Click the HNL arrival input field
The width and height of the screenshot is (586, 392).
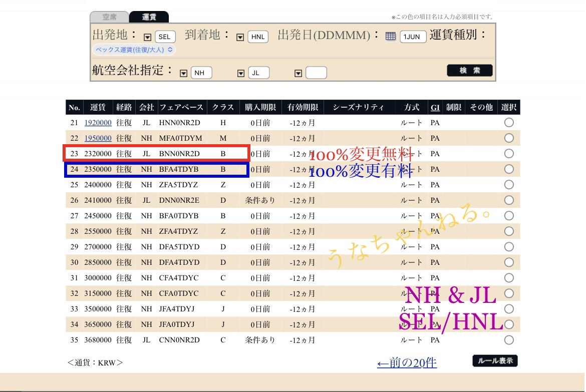coord(258,37)
